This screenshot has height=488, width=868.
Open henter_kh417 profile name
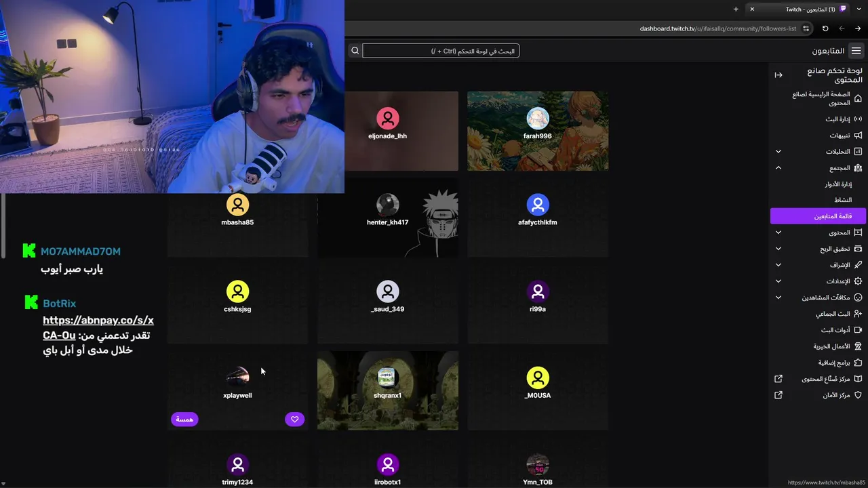click(x=388, y=222)
